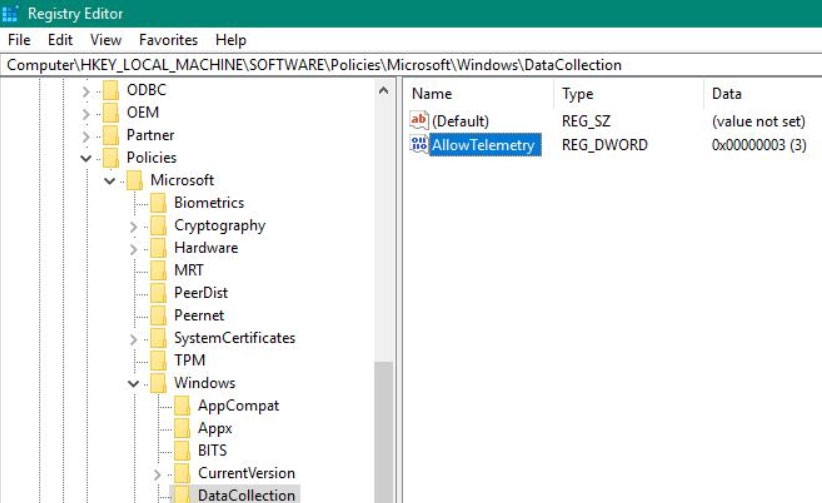Click the REG_SZ type cell

pyautogui.click(x=586, y=121)
